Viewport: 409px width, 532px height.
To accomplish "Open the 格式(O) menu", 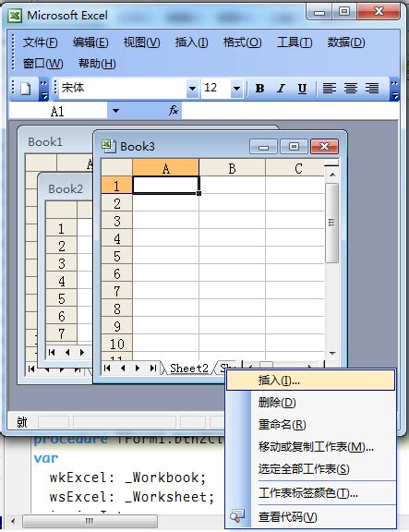I will click(242, 42).
